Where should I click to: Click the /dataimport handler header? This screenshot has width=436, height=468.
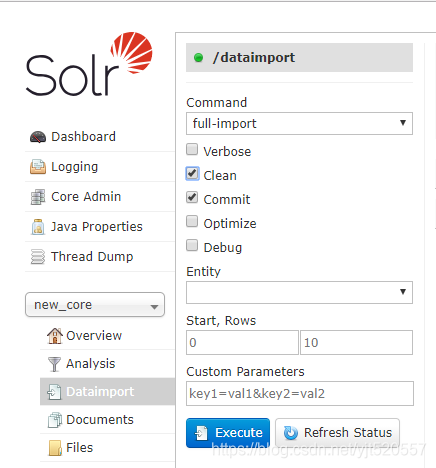pos(299,57)
